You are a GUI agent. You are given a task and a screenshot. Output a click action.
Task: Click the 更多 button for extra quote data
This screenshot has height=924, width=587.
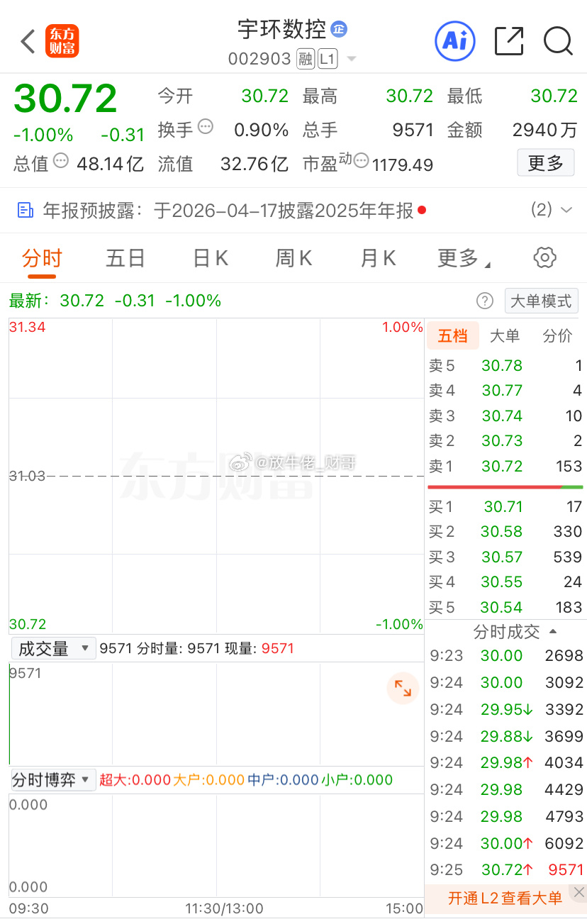pyautogui.click(x=545, y=162)
